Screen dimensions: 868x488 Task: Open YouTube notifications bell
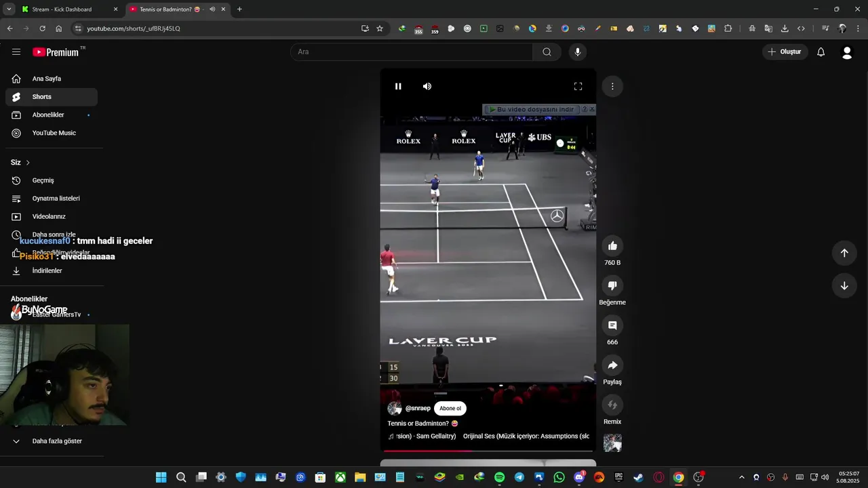[x=821, y=52]
